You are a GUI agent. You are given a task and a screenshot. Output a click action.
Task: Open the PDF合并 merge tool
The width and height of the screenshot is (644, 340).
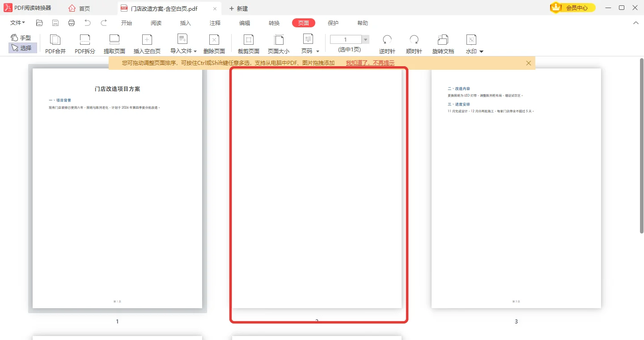tap(55, 44)
